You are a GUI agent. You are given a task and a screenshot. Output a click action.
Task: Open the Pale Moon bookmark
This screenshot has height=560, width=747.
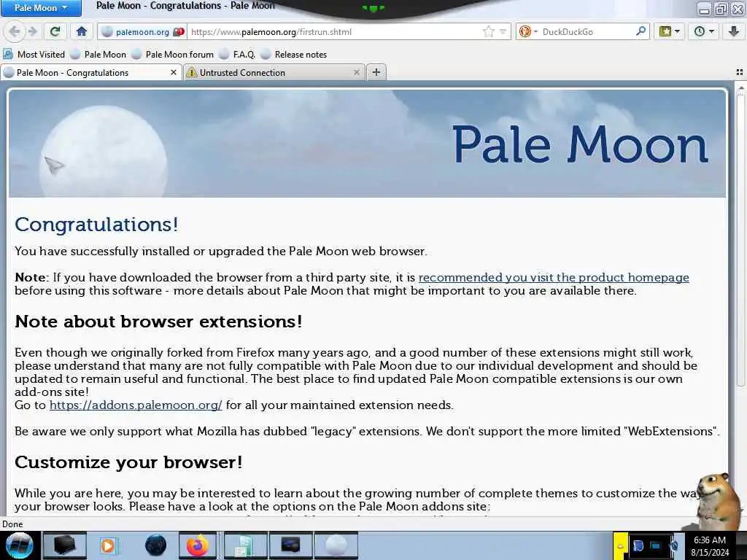[98, 54]
